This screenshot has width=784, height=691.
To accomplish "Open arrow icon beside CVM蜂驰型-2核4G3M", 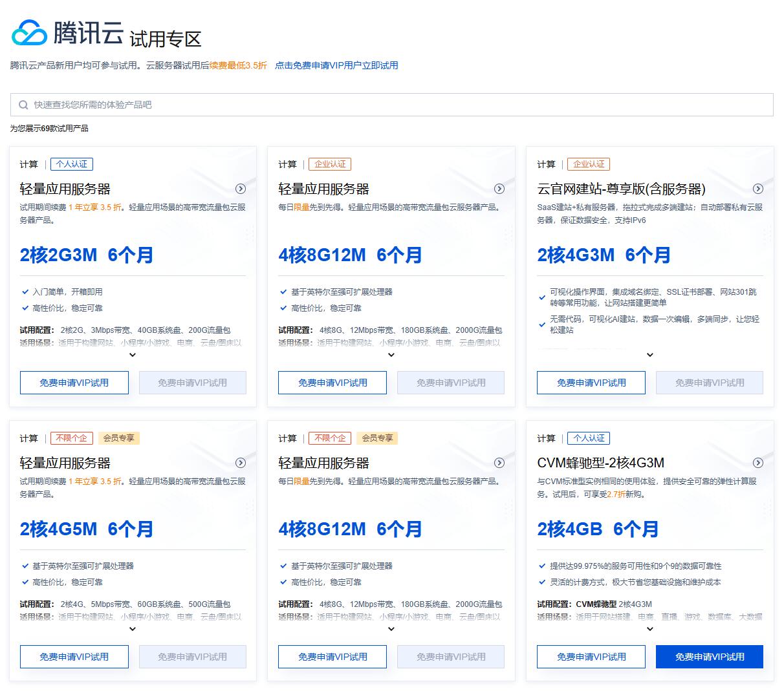I will [758, 463].
